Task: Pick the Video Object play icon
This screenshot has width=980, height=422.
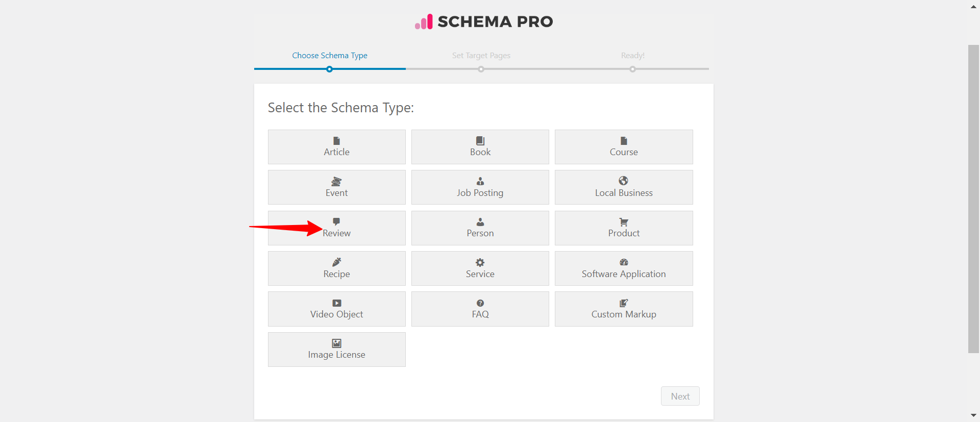Action: pos(337,303)
